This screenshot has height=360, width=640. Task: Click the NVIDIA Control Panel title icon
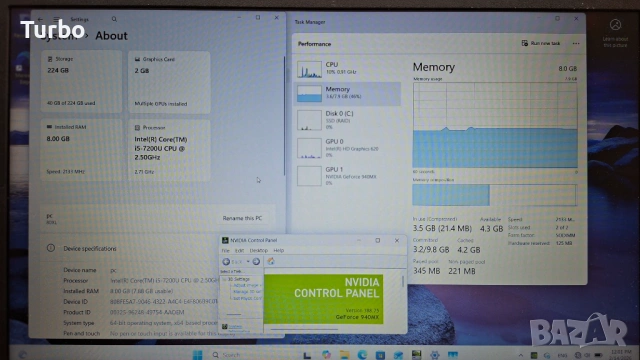click(x=224, y=240)
